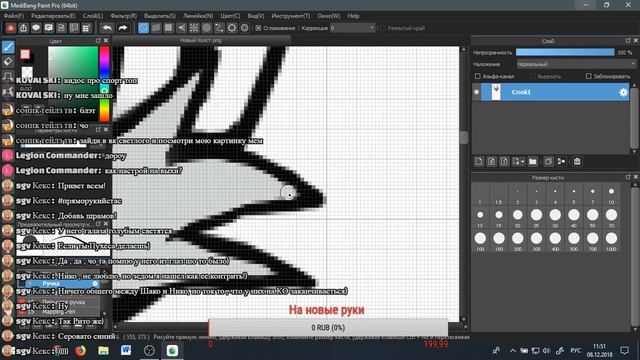Add a new 8bit layer

pyautogui.click(x=491, y=162)
